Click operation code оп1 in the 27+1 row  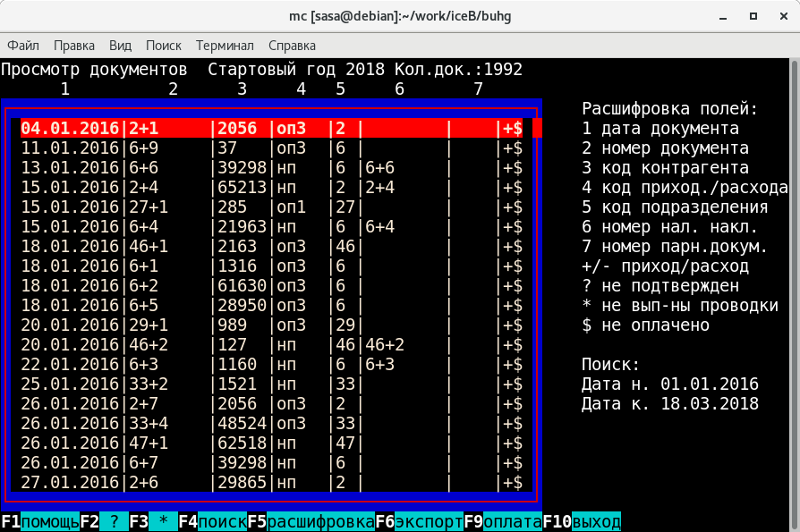(x=291, y=207)
